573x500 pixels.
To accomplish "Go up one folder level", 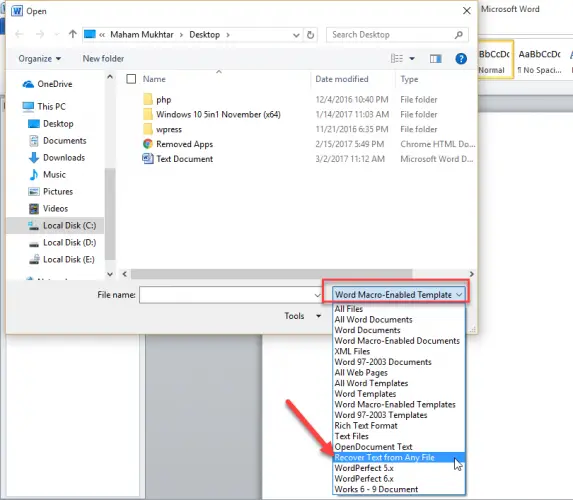I will pyautogui.click(x=73, y=34).
